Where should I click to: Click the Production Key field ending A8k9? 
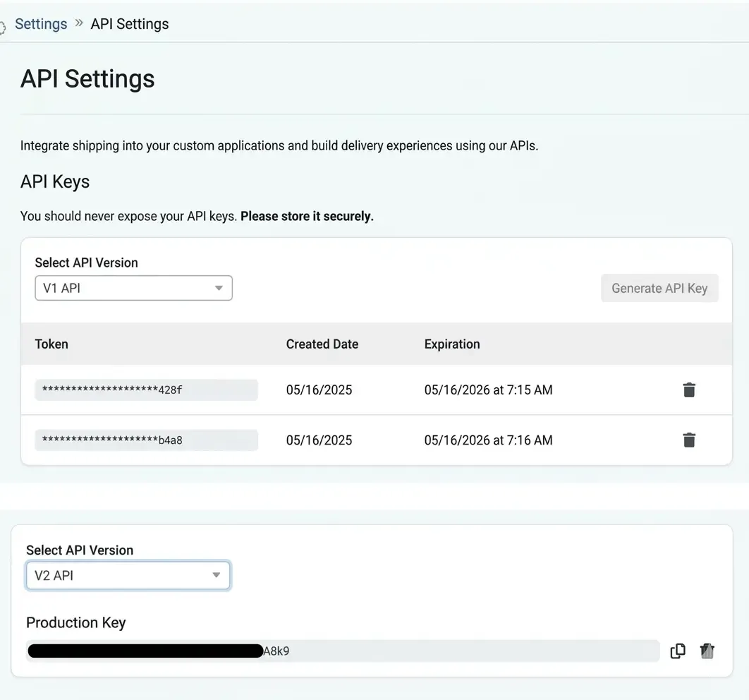point(343,651)
